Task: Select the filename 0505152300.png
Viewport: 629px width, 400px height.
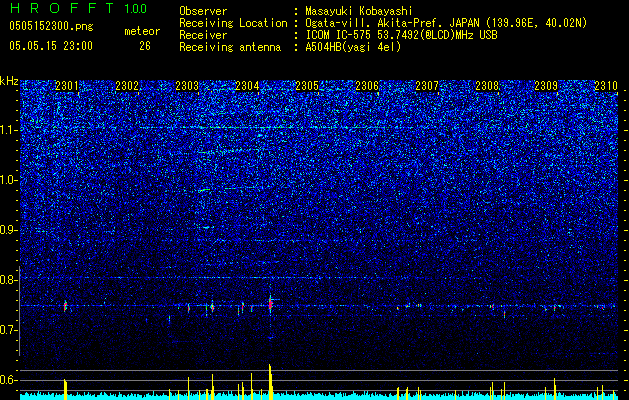Action: [x=51, y=27]
